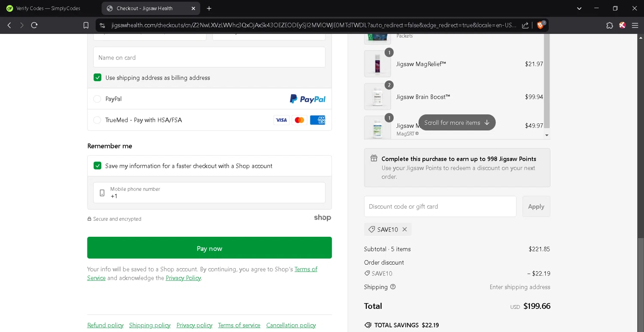Viewport: 644px width, 332px height.
Task: Remove the SAVE10 discount code
Action: (404, 229)
